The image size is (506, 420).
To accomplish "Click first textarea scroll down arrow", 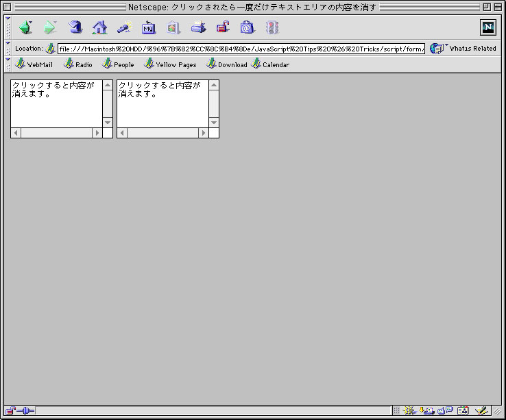I will [108, 123].
